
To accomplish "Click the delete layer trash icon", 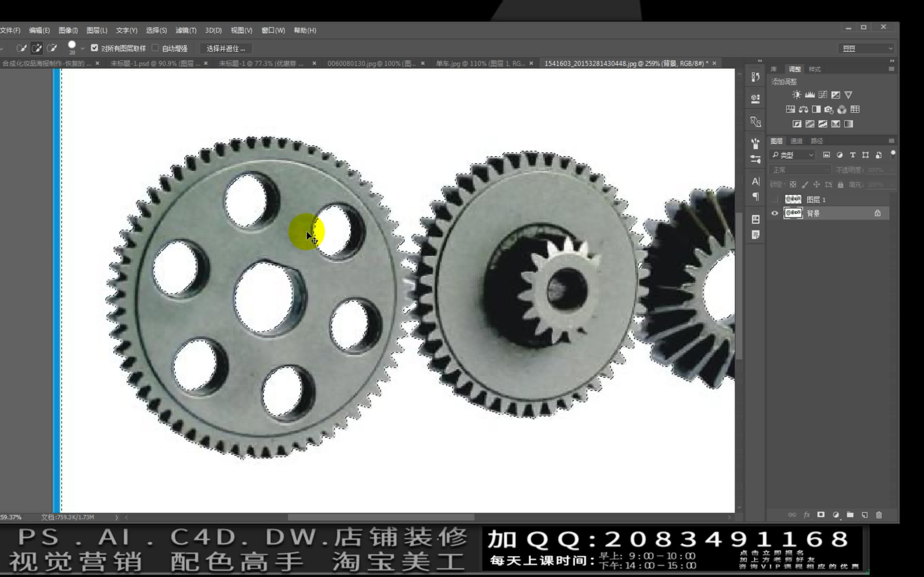I will point(879,515).
